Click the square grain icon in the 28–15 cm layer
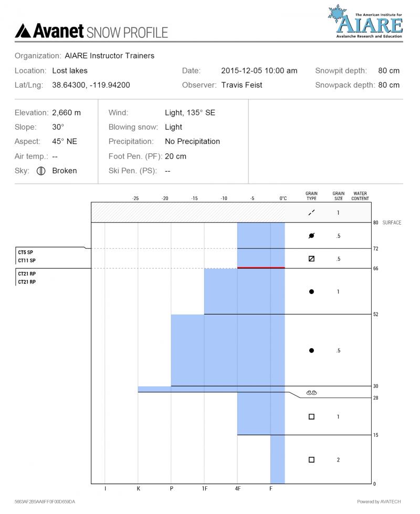Viewport: 420px width, 514px height. (x=311, y=417)
